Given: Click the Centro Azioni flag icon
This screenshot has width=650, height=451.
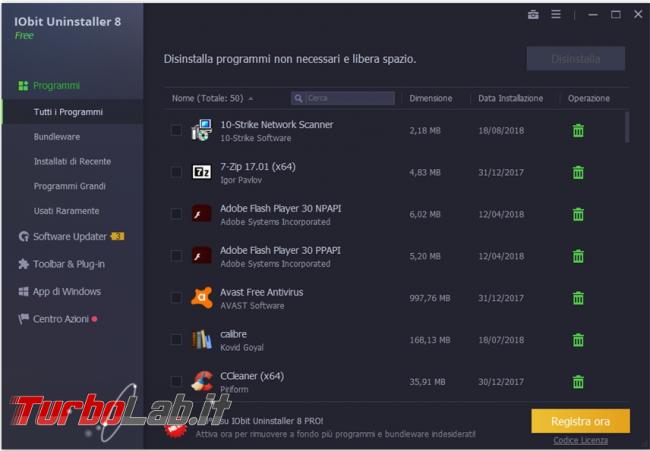Looking at the screenshot, I should click(23, 319).
